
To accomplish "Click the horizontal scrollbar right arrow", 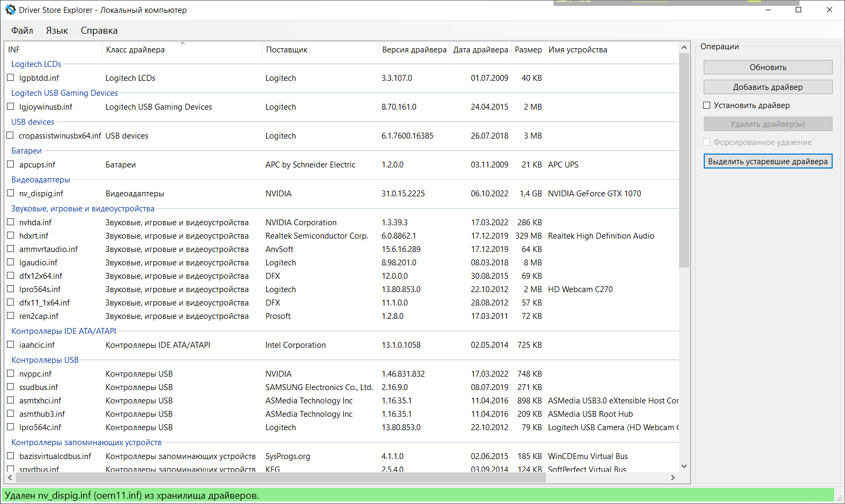I will pos(673,477).
